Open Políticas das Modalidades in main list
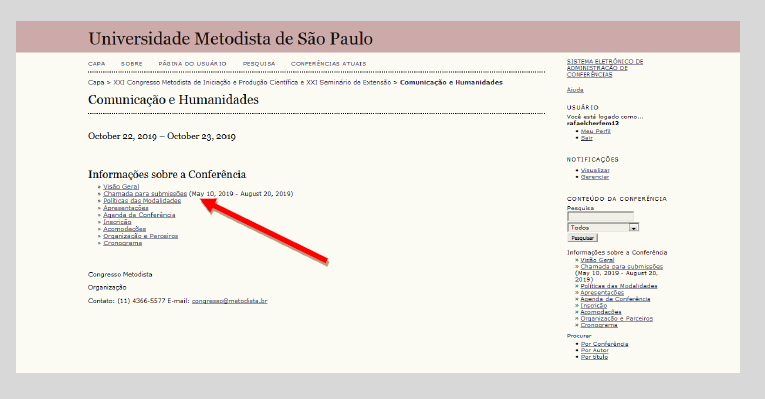 pyautogui.click(x=142, y=200)
